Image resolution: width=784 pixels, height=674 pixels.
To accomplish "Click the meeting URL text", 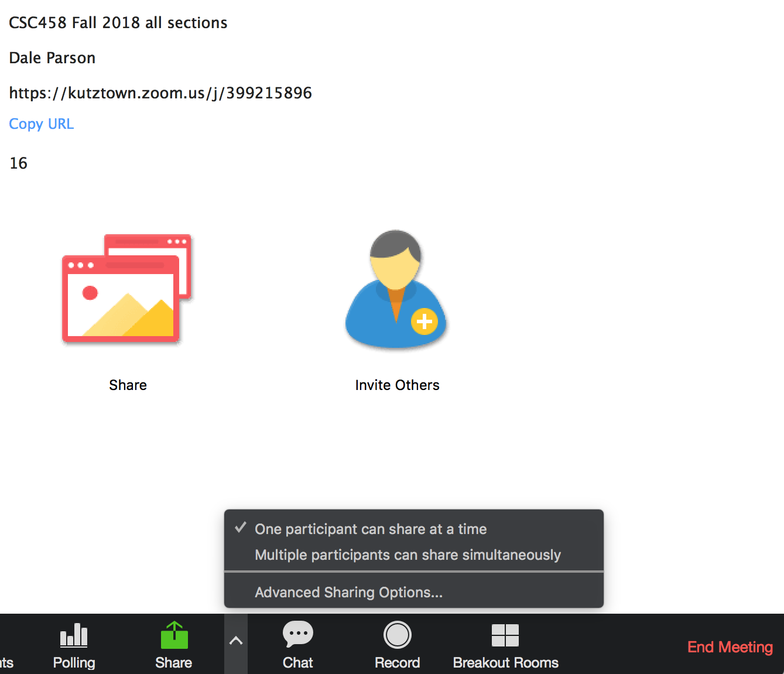I will click(x=160, y=93).
